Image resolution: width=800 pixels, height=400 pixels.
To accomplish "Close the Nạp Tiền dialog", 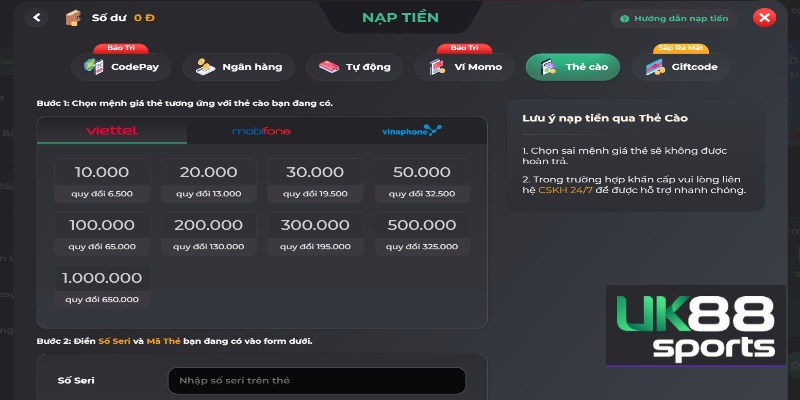I will (x=765, y=18).
